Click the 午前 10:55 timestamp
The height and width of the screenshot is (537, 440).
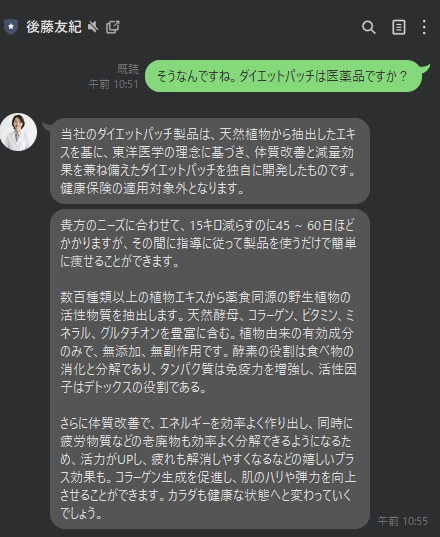402,521
